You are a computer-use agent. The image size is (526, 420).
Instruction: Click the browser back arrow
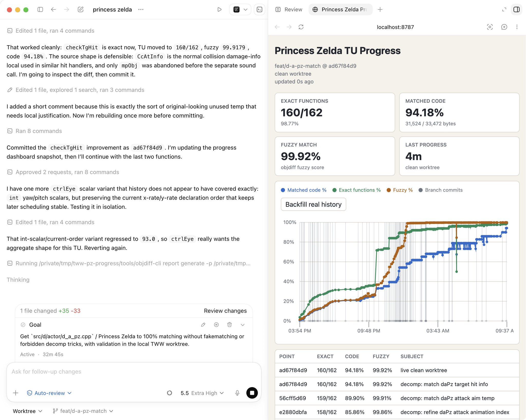[x=277, y=27]
